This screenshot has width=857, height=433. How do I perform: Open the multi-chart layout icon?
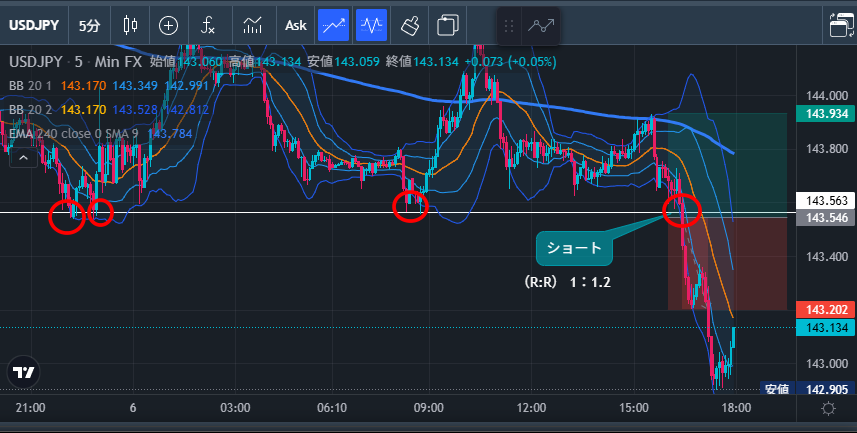coord(447,25)
